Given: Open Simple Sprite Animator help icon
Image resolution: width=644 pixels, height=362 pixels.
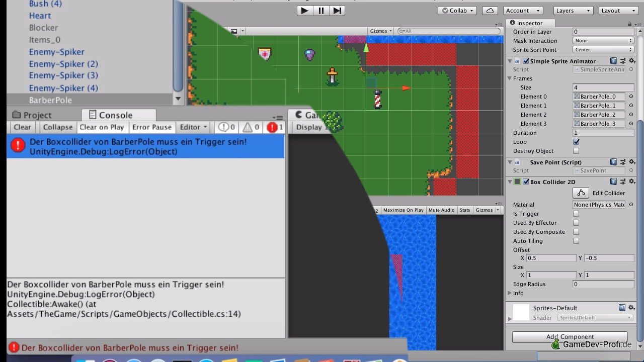Looking at the screenshot, I should [613, 61].
